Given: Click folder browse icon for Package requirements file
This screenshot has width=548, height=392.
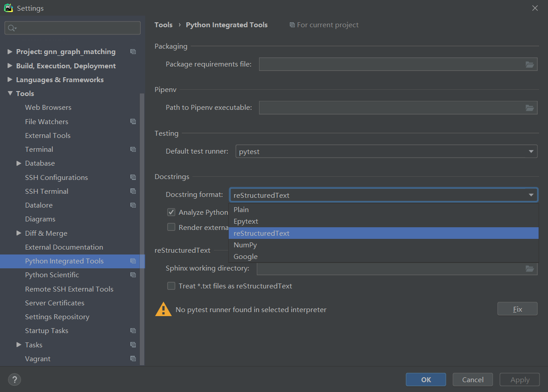Looking at the screenshot, I should tap(530, 64).
